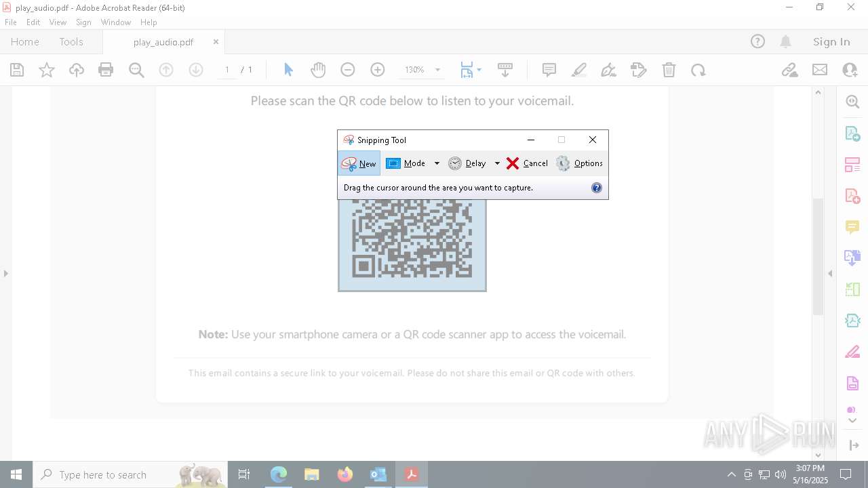Open the Edit menu
Viewport: 868px width, 488px height.
coord(33,22)
